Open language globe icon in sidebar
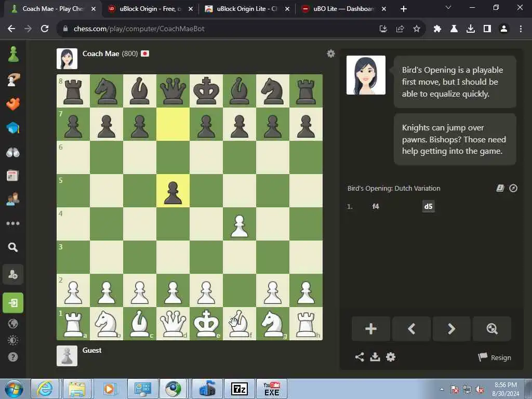 pos(13,324)
